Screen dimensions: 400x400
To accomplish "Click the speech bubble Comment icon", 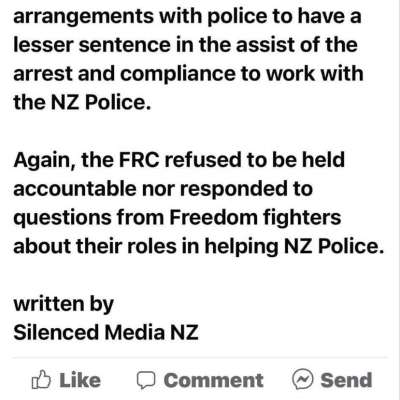I will click(x=146, y=380).
